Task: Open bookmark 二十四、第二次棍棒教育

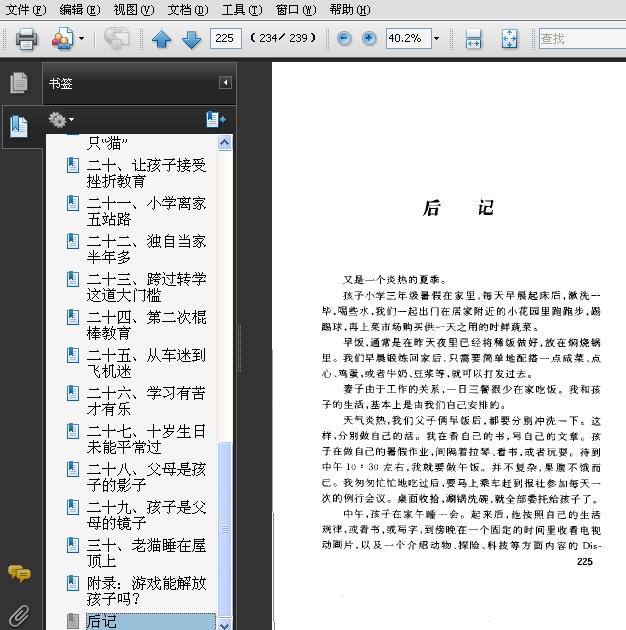Action: coord(146,325)
